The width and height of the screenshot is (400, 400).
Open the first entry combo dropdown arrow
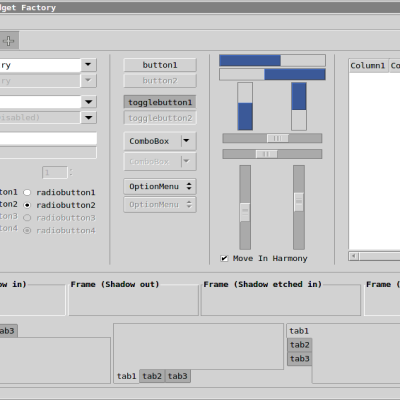88,65
